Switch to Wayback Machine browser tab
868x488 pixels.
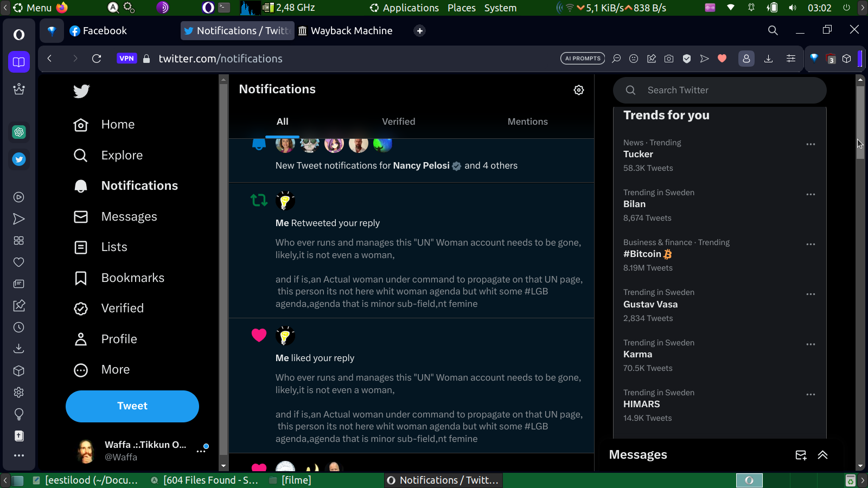346,31
